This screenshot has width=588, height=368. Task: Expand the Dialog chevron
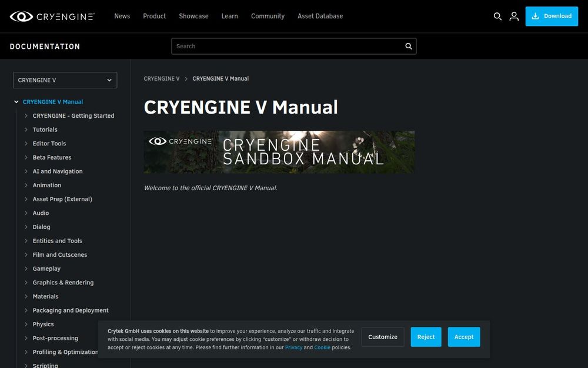pos(26,227)
